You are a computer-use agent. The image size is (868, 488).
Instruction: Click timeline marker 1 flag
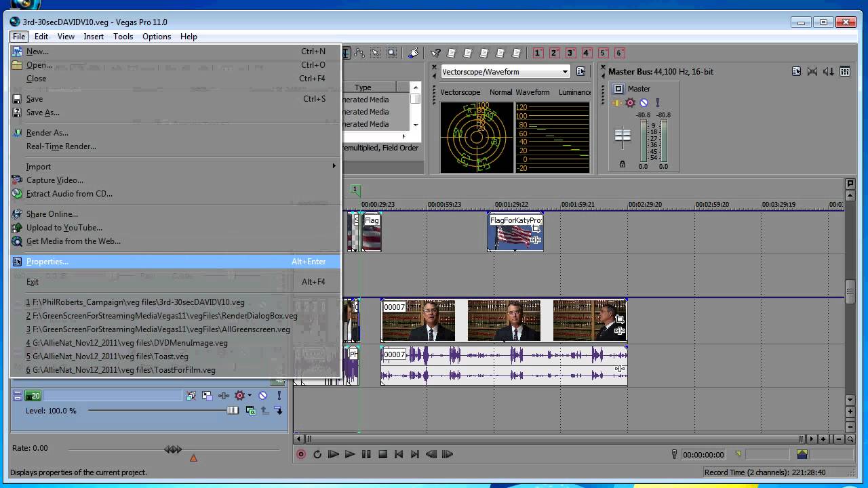(x=355, y=190)
